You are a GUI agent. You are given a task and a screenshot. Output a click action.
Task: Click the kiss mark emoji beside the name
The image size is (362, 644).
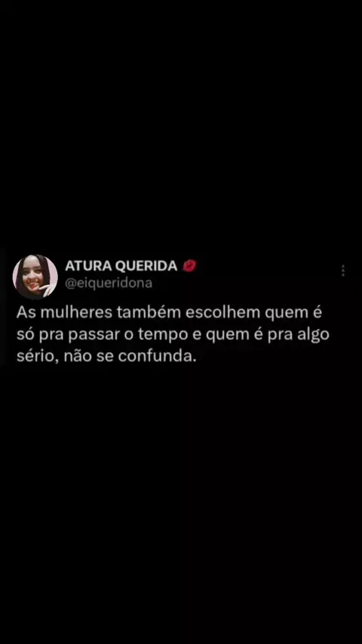coord(189,265)
